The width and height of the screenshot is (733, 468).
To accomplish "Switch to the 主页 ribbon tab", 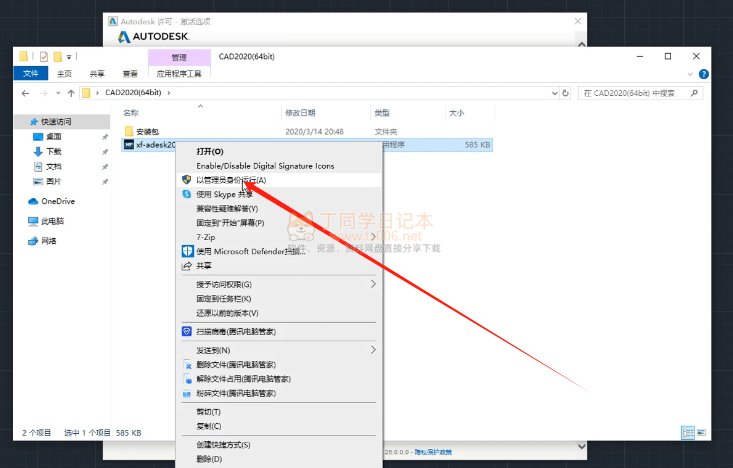I will (x=64, y=73).
